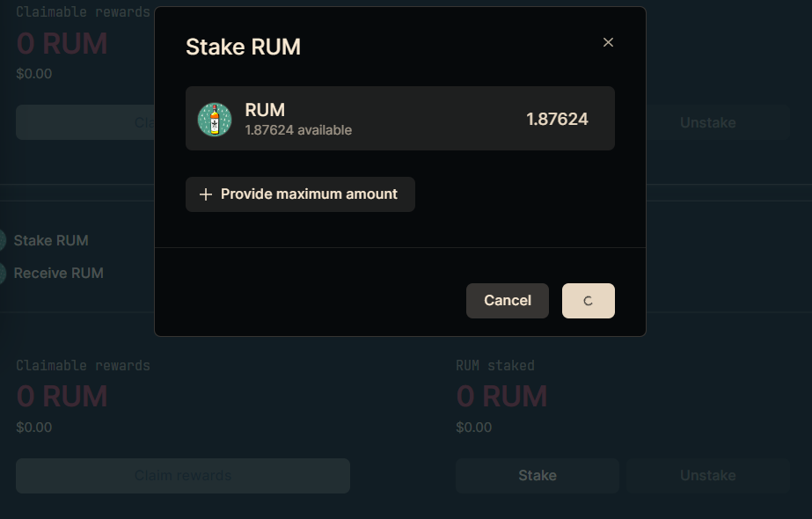
Task: Click the top Unstake button behind the dialog
Action: tap(718, 123)
